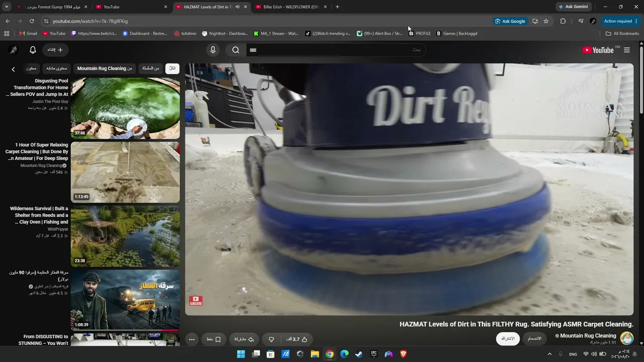Select the 'From the series' filter chip
Screen dimensions: 644x362
150,68
